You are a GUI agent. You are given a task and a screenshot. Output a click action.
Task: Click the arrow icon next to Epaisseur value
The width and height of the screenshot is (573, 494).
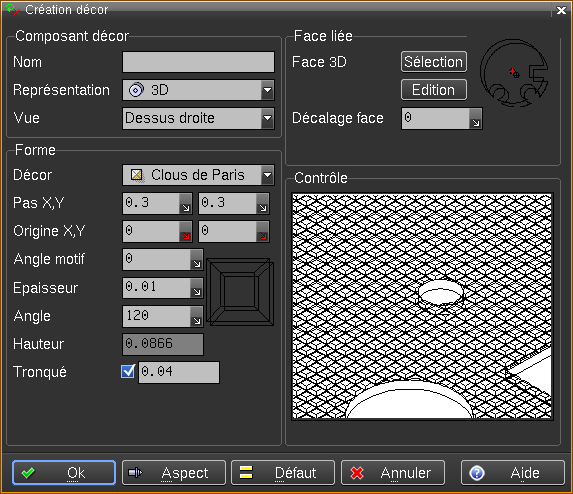point(197,288)
